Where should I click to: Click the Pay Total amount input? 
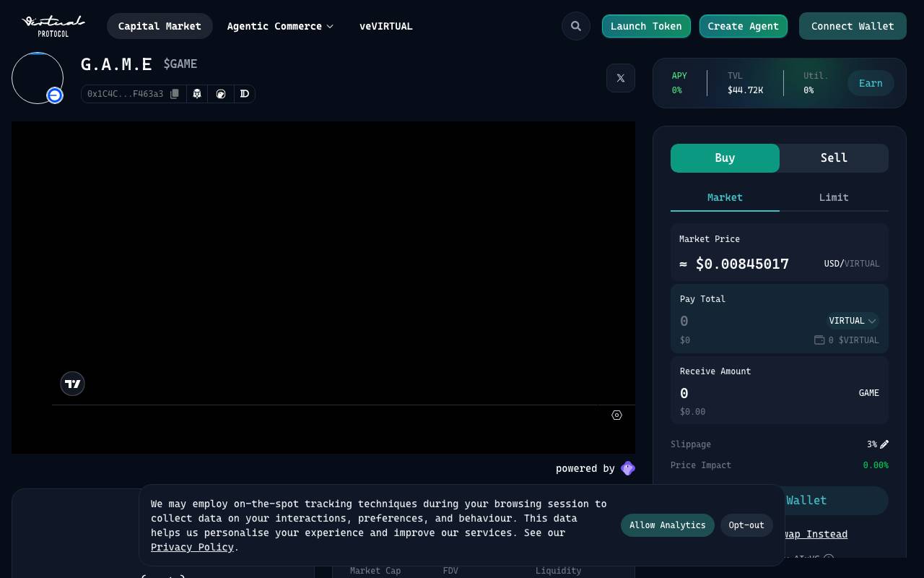[751, 321]
